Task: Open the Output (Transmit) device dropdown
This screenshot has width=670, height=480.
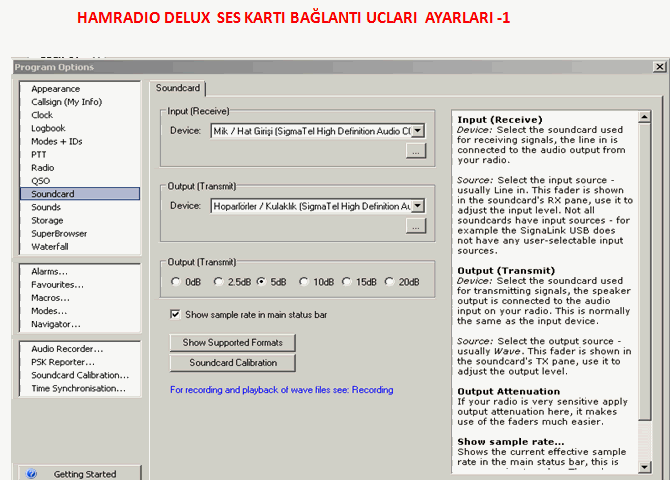Action: 418,206
